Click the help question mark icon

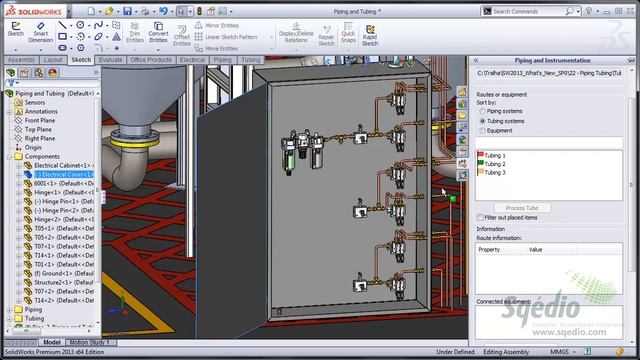(589, 11)
